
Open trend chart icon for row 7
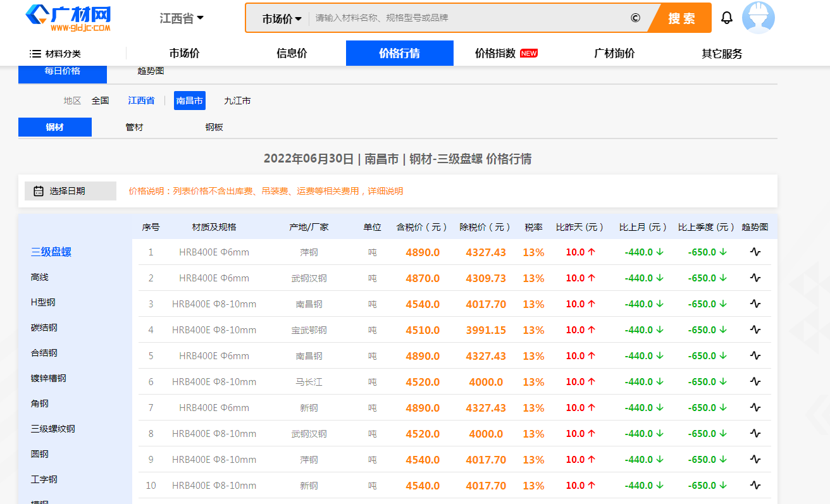[x=755, y=407]
